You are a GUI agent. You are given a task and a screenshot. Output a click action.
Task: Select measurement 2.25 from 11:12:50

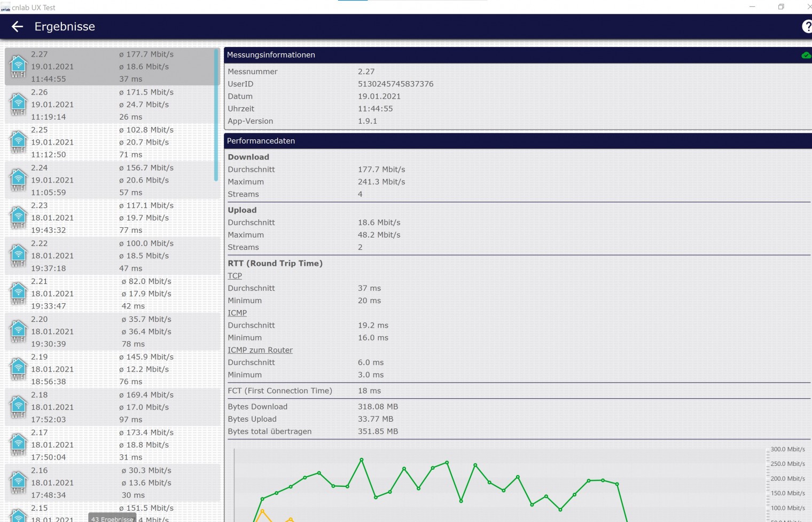[x=107, y=142]
